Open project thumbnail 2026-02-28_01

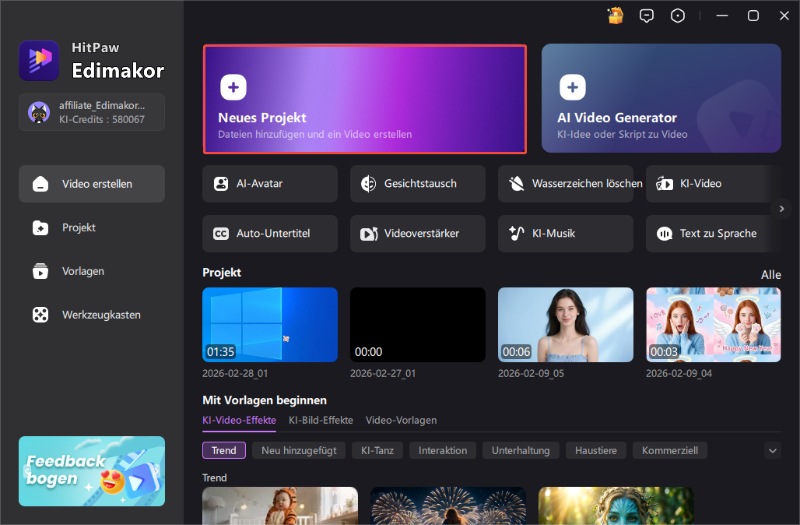point(270,325)
